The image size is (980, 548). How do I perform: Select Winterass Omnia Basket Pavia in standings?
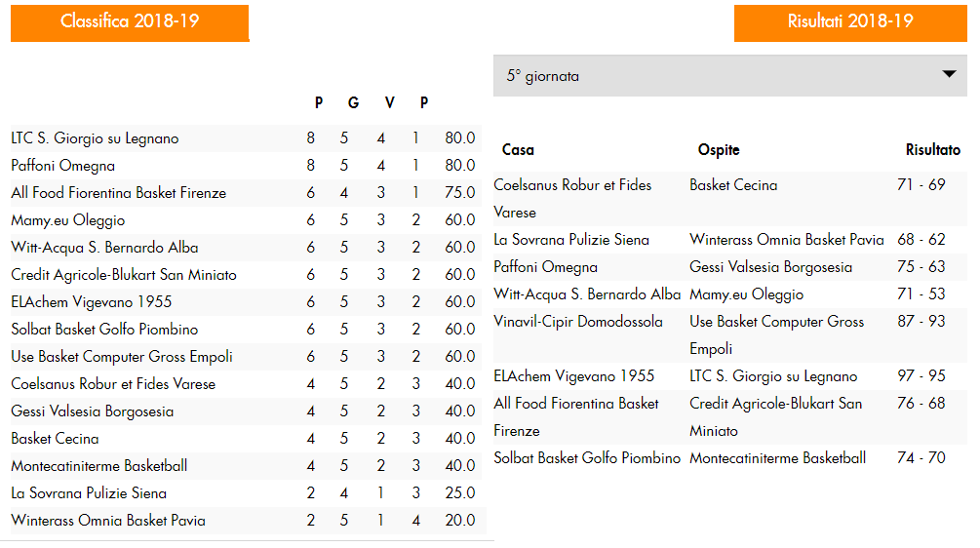(x=108, y=521)
